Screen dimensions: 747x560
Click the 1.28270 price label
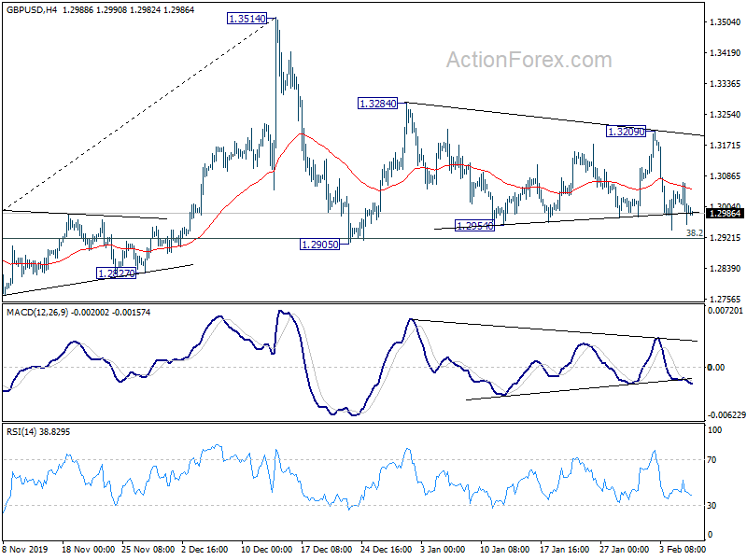pyautogui.click(x=116, y=273)
